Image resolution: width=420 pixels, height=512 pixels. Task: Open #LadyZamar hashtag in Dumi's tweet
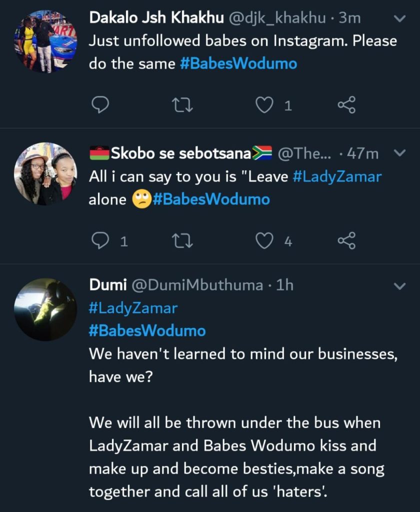coord(133,308)
